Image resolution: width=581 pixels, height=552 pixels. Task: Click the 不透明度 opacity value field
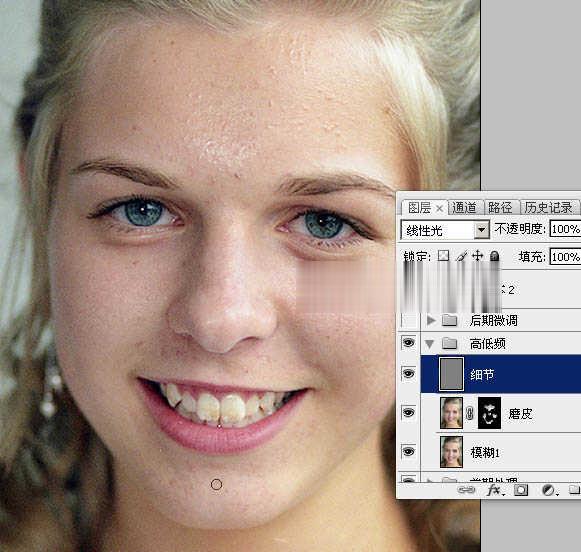[565, 229]
